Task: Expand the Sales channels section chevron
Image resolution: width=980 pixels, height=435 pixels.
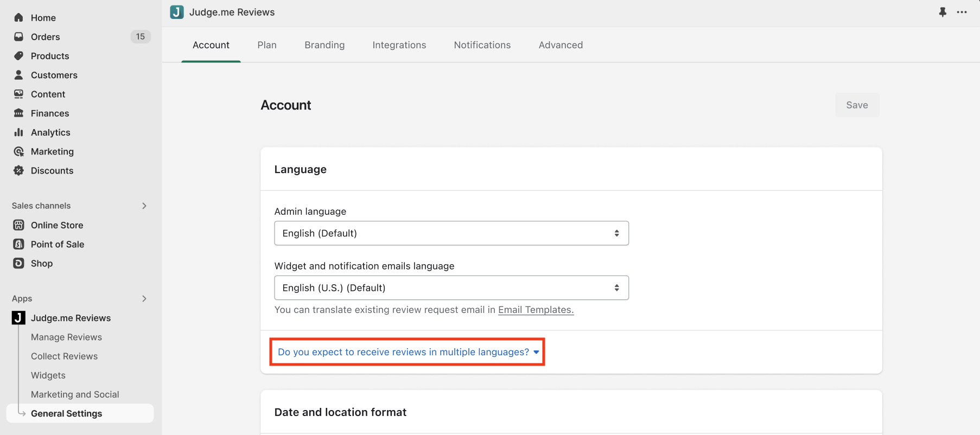Action: 144,206
